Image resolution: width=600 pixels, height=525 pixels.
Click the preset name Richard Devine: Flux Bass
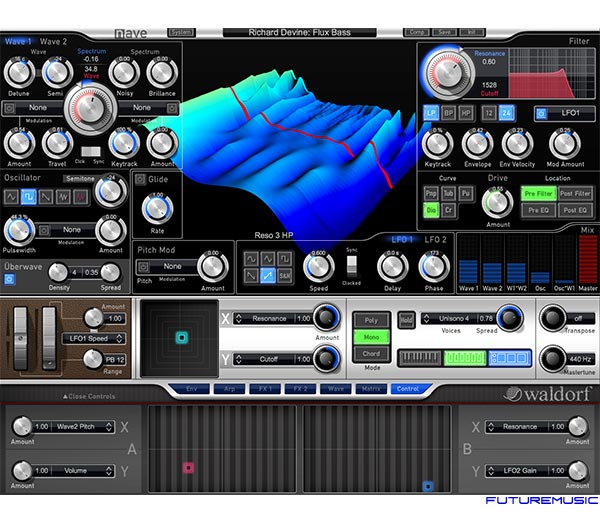click(x=300, y=33)
